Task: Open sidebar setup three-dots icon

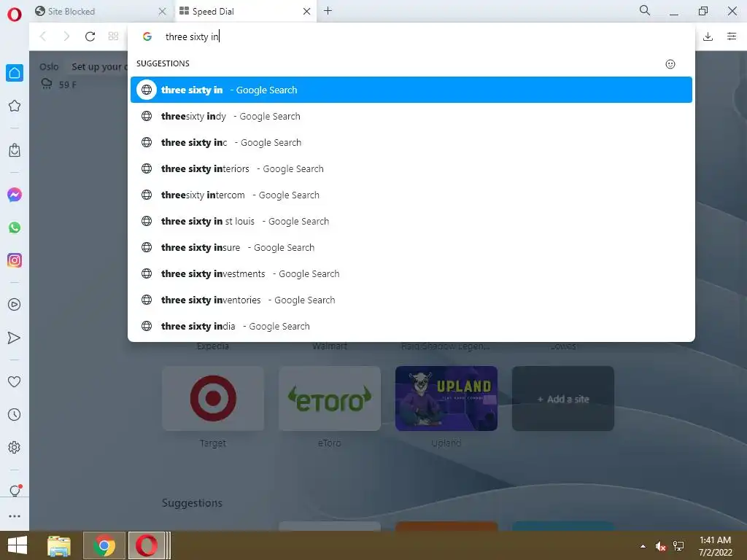Action: (x=15, y=516)
